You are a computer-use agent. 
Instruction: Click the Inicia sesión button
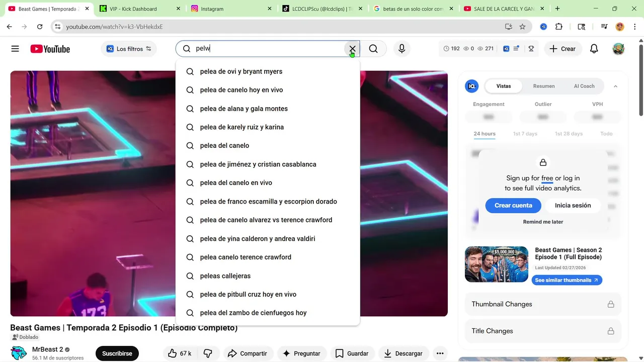[x=573, y=205]
